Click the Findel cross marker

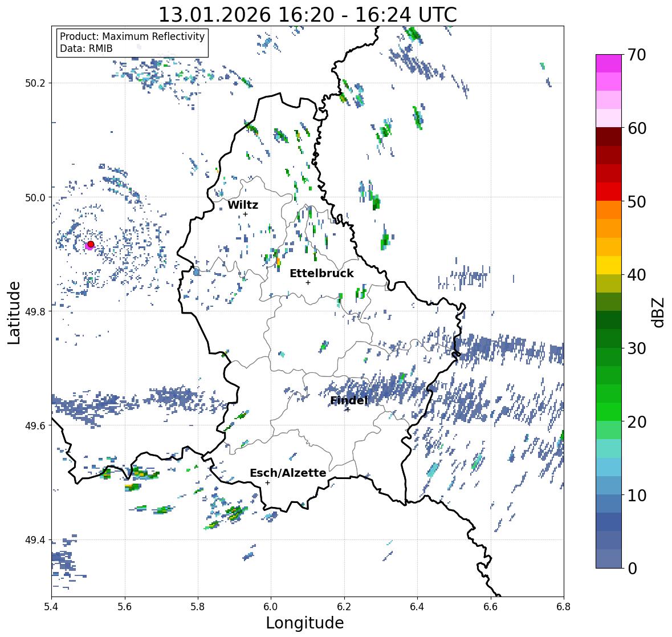(x=348, y=410)
